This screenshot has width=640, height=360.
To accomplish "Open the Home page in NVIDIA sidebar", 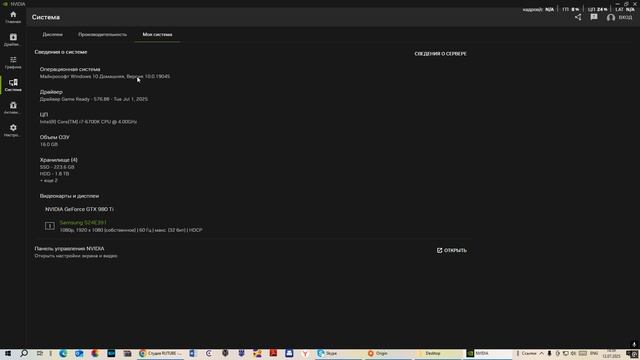I will (x=13, y=17).
